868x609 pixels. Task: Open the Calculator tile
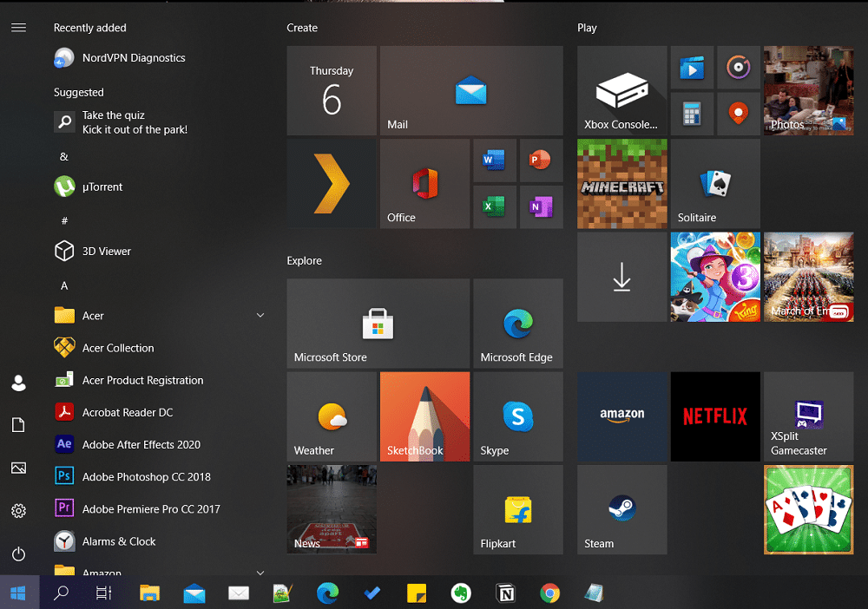pyautogui.click(x=692, y=114)
